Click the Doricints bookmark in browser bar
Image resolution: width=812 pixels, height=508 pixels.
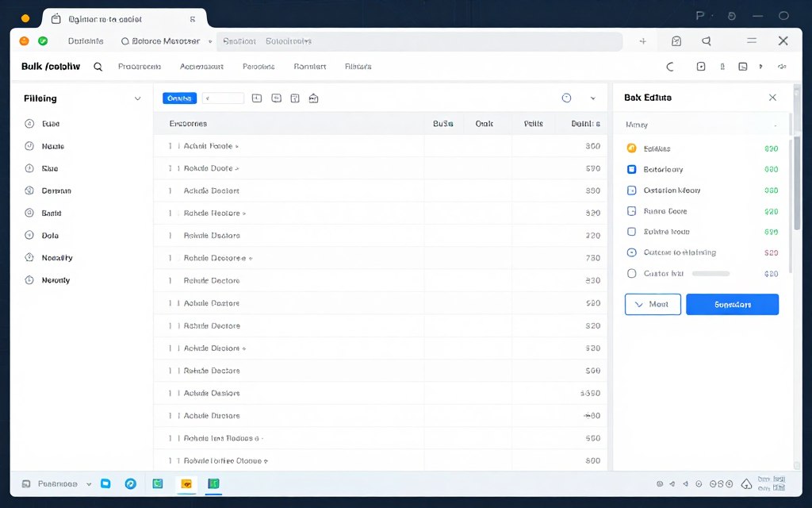click(x=86, y=41)
